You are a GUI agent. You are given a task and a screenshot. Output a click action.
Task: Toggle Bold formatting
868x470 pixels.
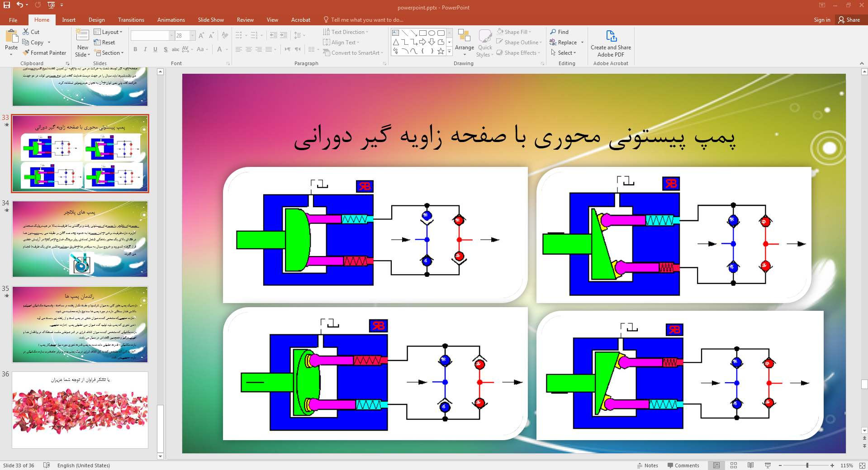tap(135, 49)
